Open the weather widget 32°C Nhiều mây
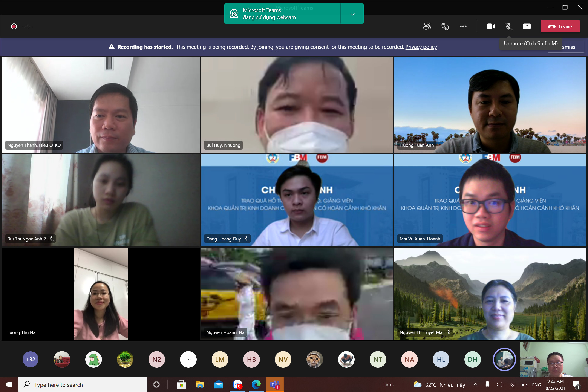588x392 pixels. 439,385
